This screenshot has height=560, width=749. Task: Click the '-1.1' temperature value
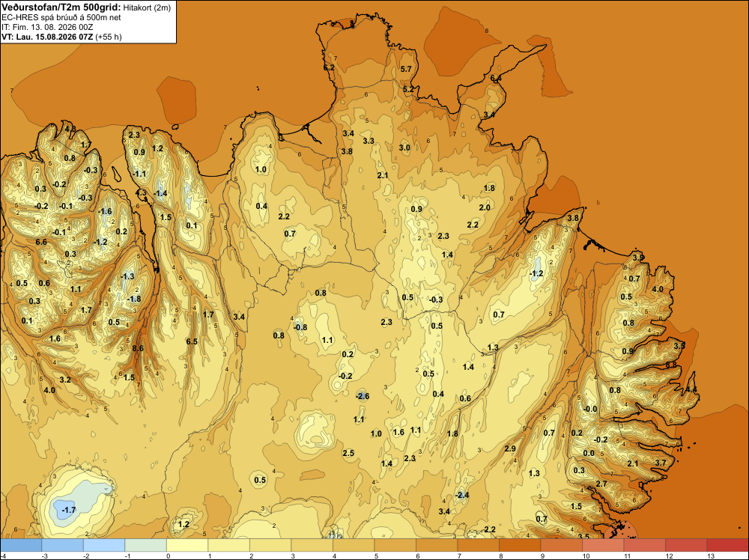(x=139, y=174)
